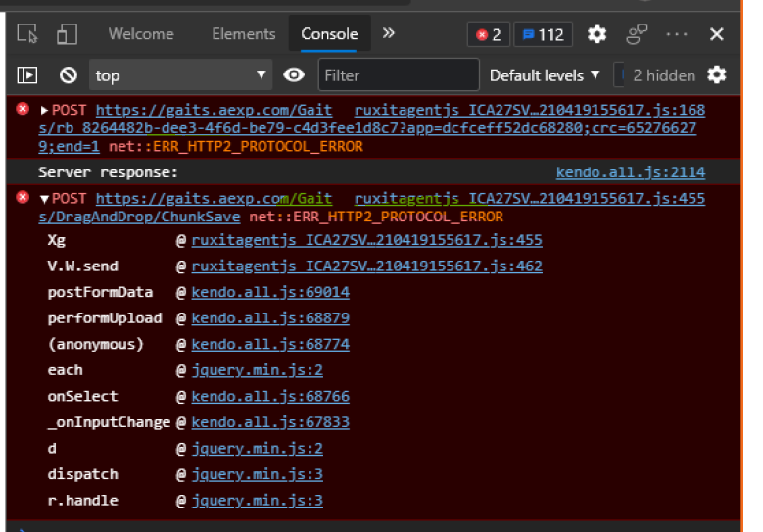Screen dimensions: 763x532
Task: Click the '_onInputChange' function name
Action: (109, 422)
